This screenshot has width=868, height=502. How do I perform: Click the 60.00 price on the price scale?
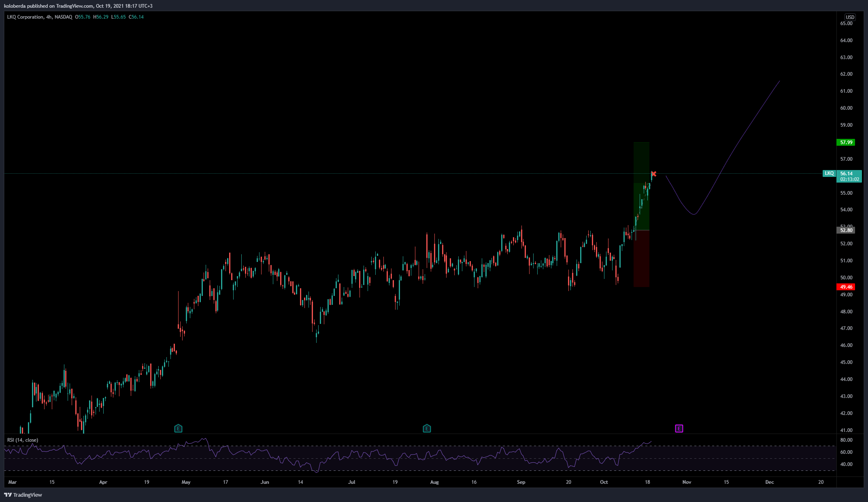[846, 108]
